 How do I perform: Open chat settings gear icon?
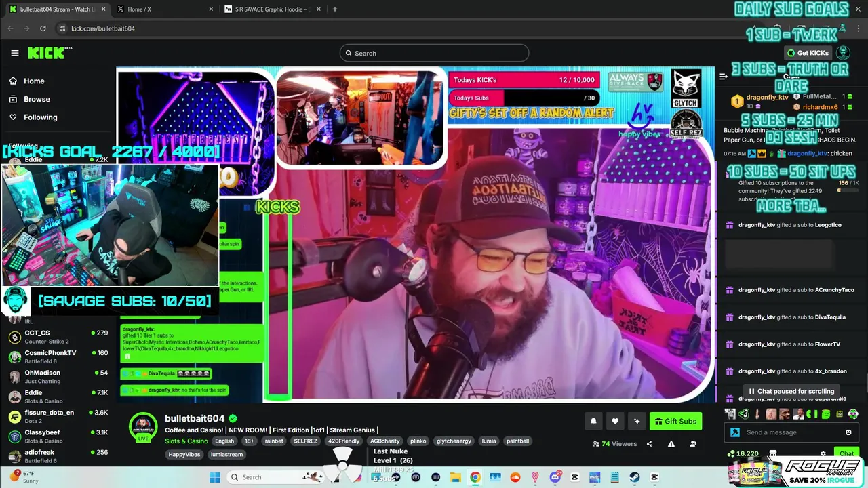[x=823, y=453]
